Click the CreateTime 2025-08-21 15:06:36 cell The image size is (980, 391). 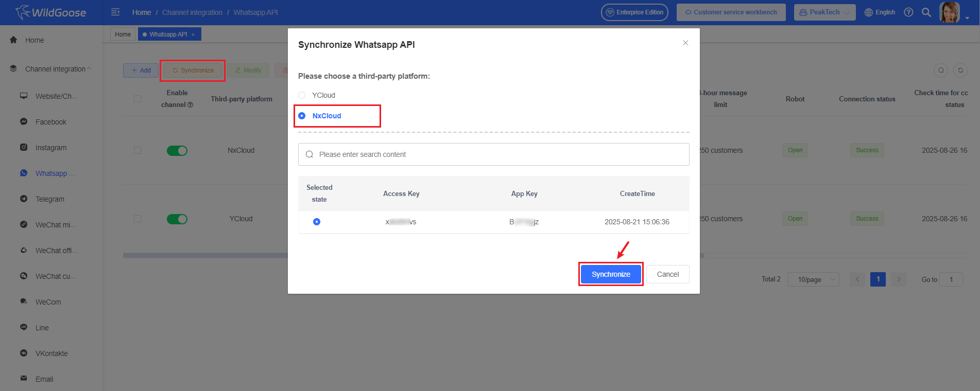(637, 222)
